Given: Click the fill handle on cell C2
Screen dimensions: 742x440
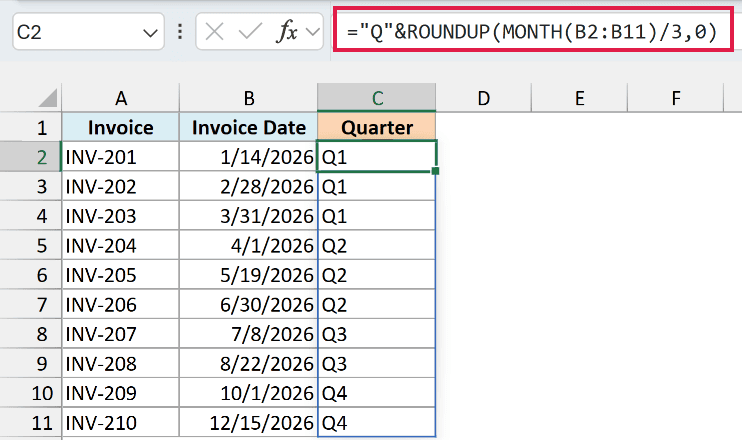Looking at the screenshot, I should pyautogui.click(x=435, y=171).
